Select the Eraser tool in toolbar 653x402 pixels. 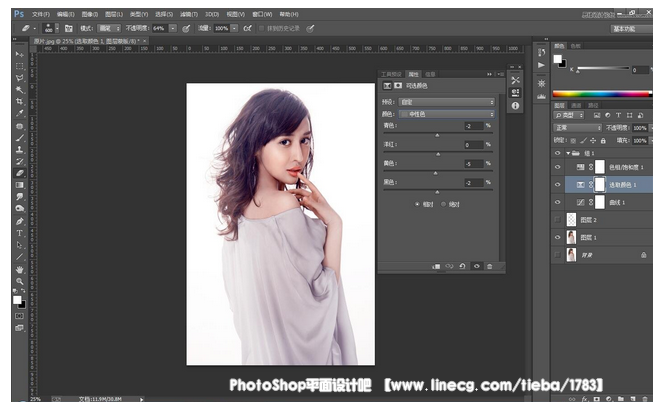(20, 172)
